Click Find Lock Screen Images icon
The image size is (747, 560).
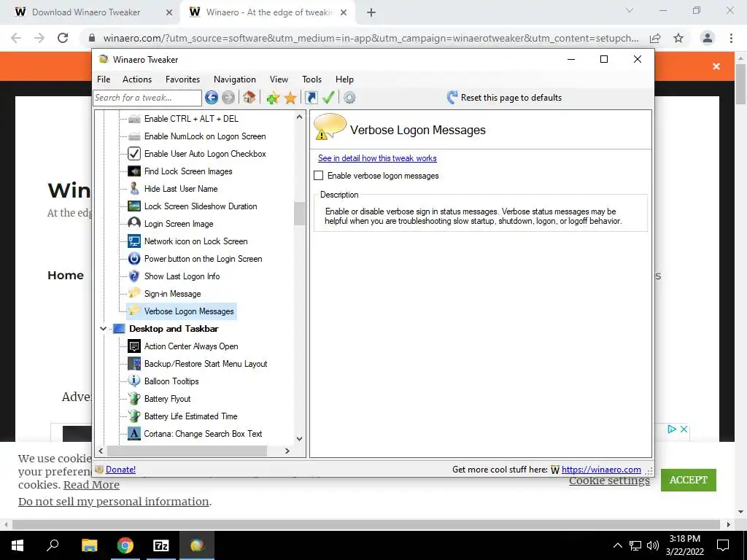[134, 171]
